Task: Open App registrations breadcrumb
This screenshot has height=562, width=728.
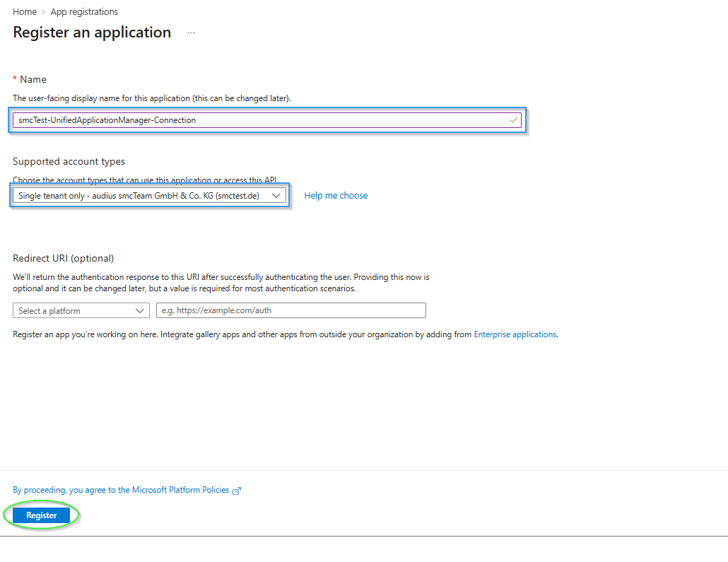Action: (84, 11)
